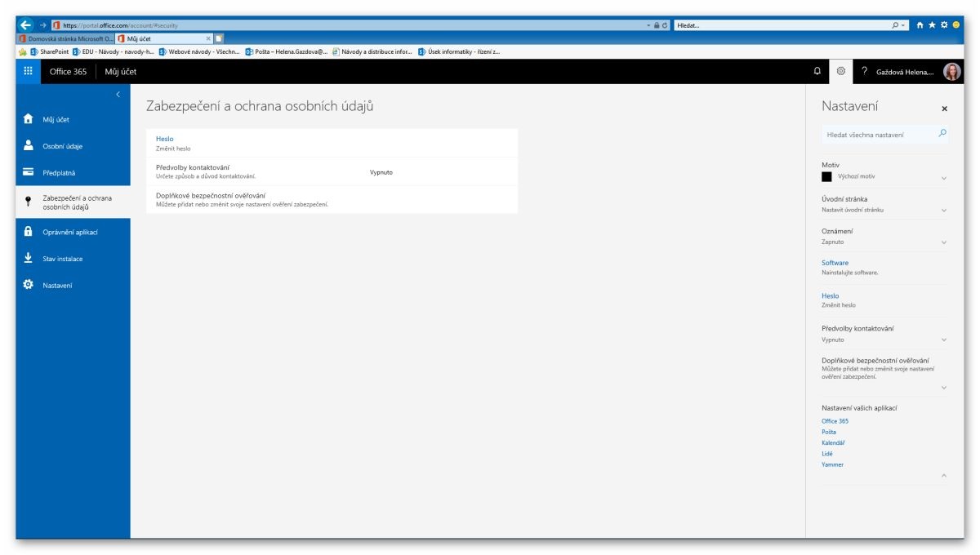Click the download icon for Stav instalace
Image resolution: width=980 pixels, height=555 pixels.
[29, 258]
